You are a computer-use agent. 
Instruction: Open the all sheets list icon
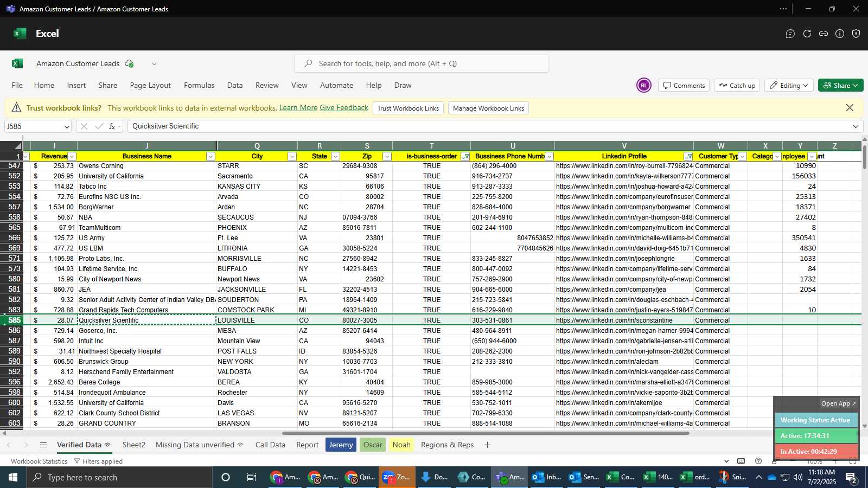coord(43,445)
